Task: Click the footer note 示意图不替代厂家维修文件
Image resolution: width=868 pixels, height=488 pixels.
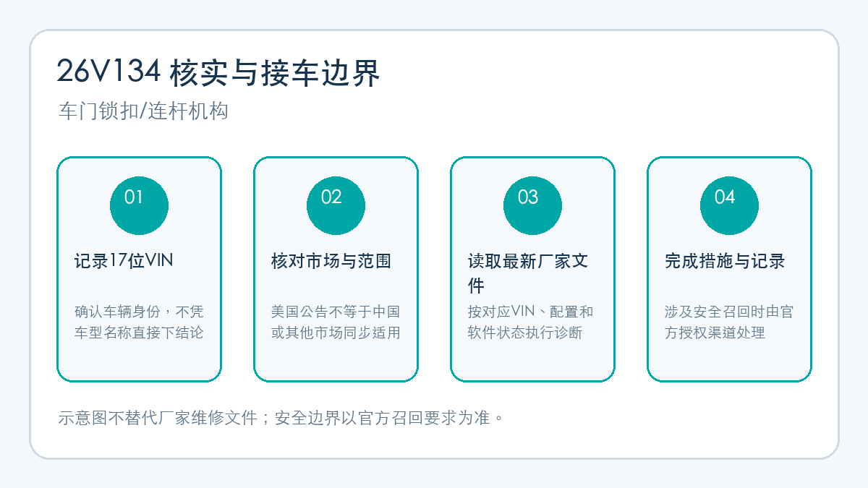Action: pyautogui.click(x=158, y=418)
